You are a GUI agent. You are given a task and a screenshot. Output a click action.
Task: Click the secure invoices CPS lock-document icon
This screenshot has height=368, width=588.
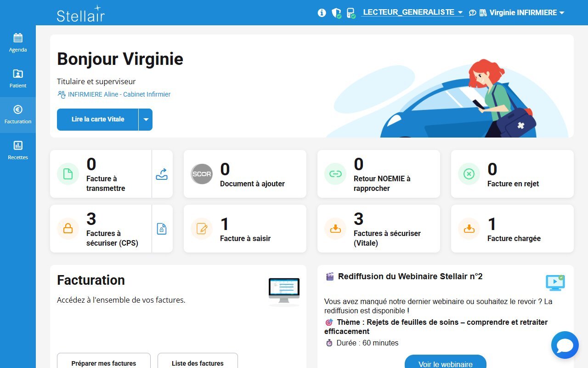(162, 229)
